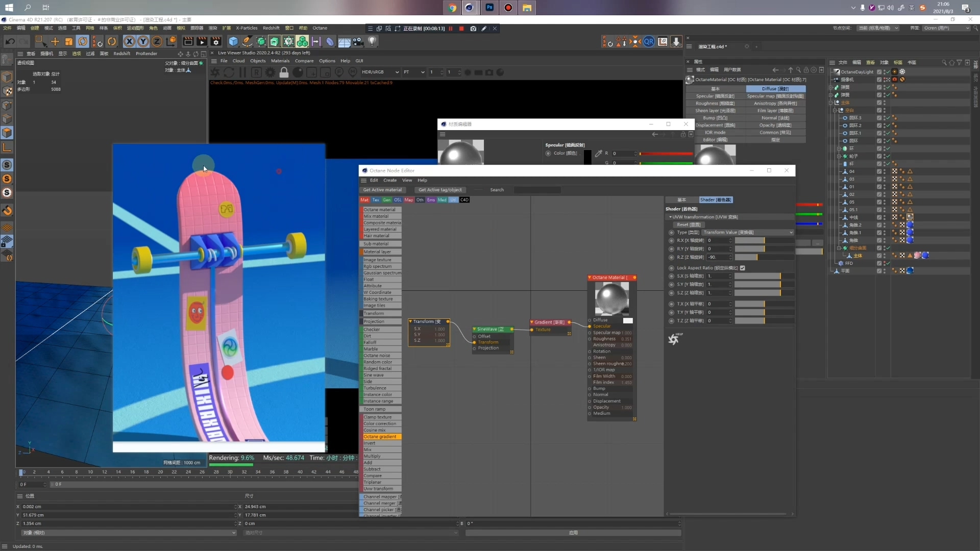Click the Get Active material button
The width and height of the screenshot is (980, 551).
coord(382,190)
